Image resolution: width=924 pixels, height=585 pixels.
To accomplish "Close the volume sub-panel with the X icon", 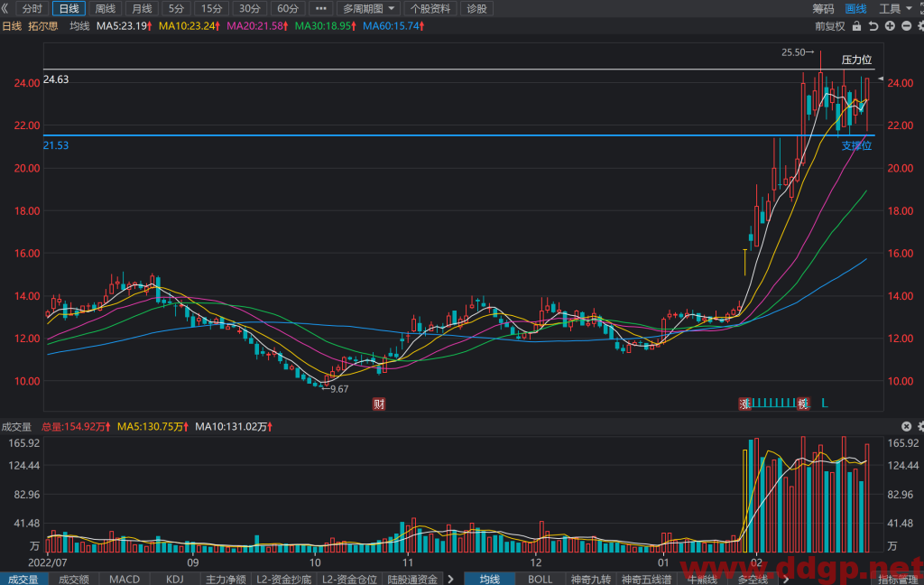I will (x=906, y=426).
